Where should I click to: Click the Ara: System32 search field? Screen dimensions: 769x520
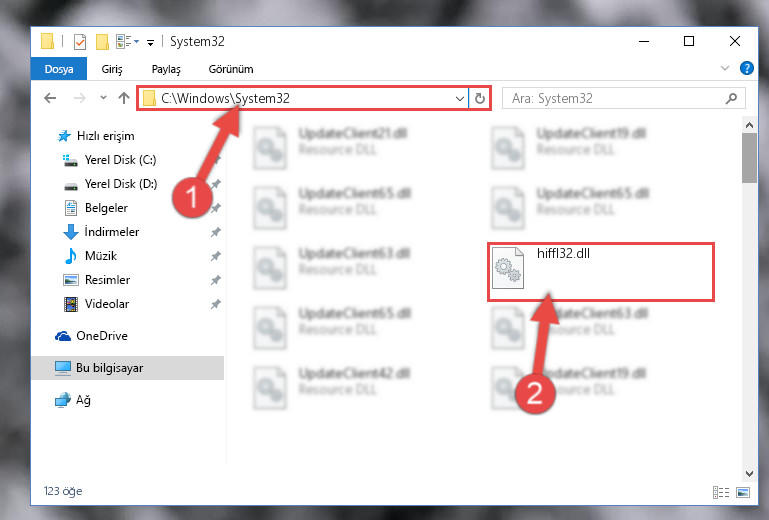point(613,99)
